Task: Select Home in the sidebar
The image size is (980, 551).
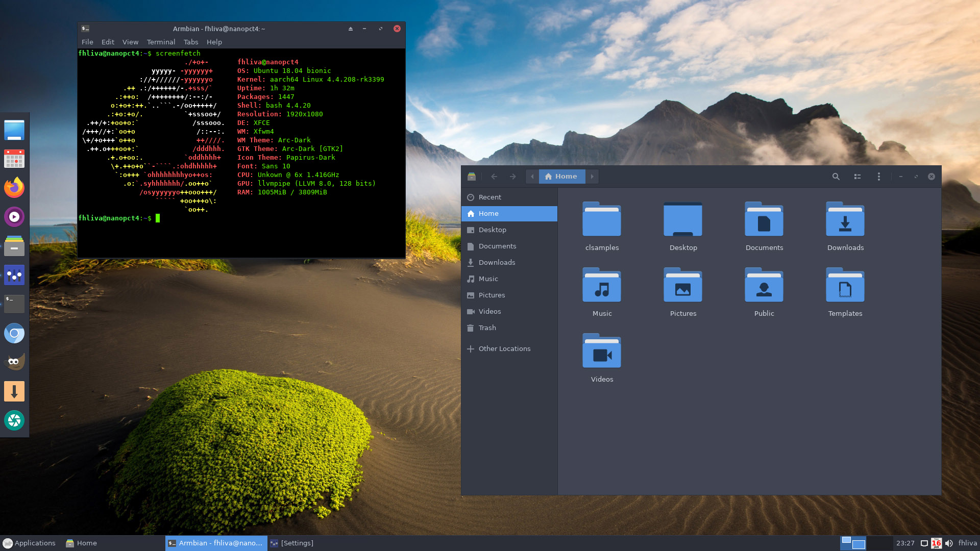Action: (509, 214)
